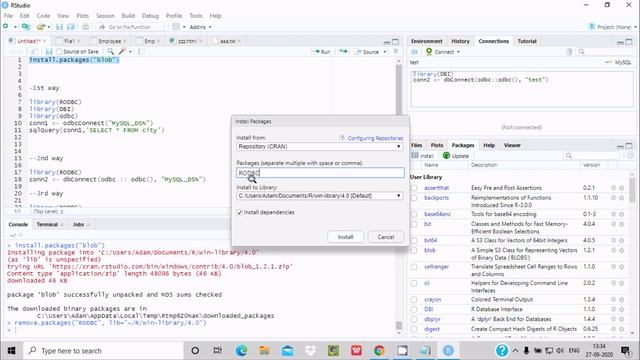
Task: Click Go to file/function search box
Action: [x=129, y=27]
